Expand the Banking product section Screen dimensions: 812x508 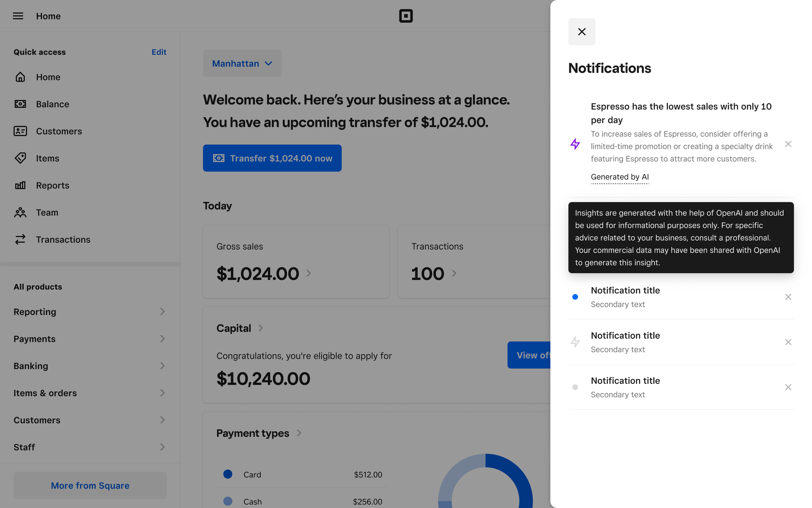point(90,366)
